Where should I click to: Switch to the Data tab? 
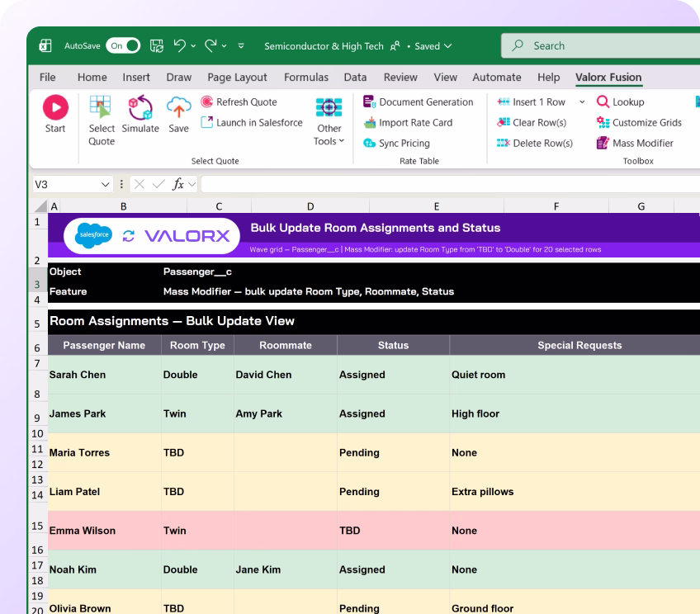click(355, 78)
